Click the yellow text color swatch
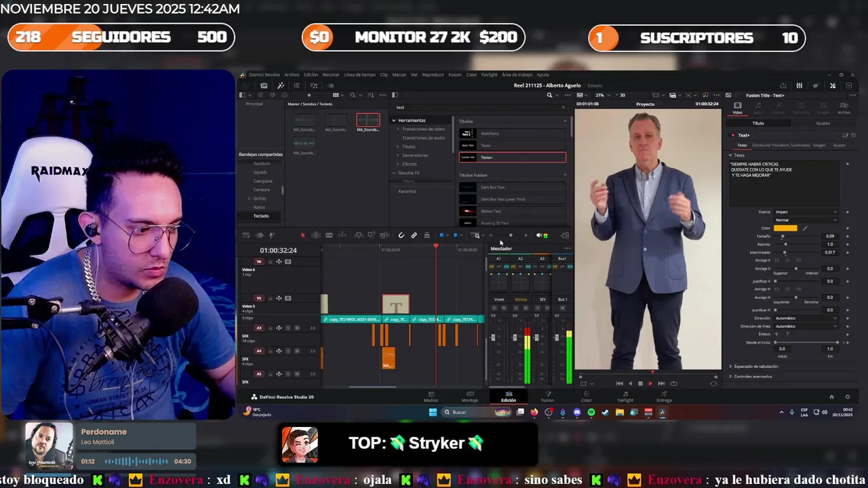Screen dimensions: 868x488 [785, 228]
